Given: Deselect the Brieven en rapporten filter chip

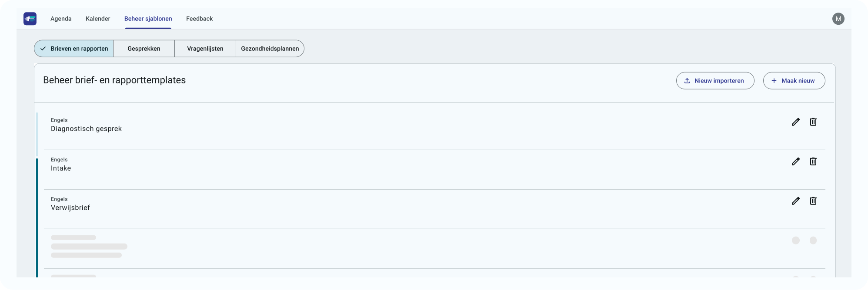Looking at the screenshot, I should (x=73, y=49).
